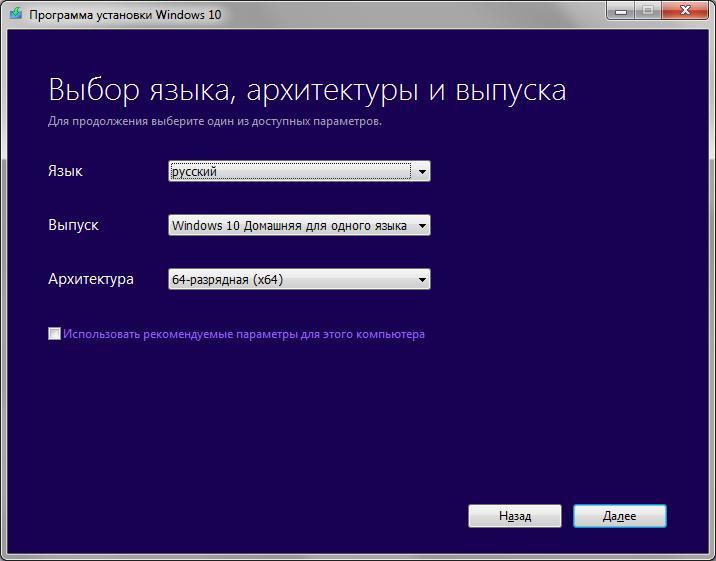Open the Язык dropdown showing русский
The width and height of the screenshot is (716, 561).
click(x=299, y=171)
